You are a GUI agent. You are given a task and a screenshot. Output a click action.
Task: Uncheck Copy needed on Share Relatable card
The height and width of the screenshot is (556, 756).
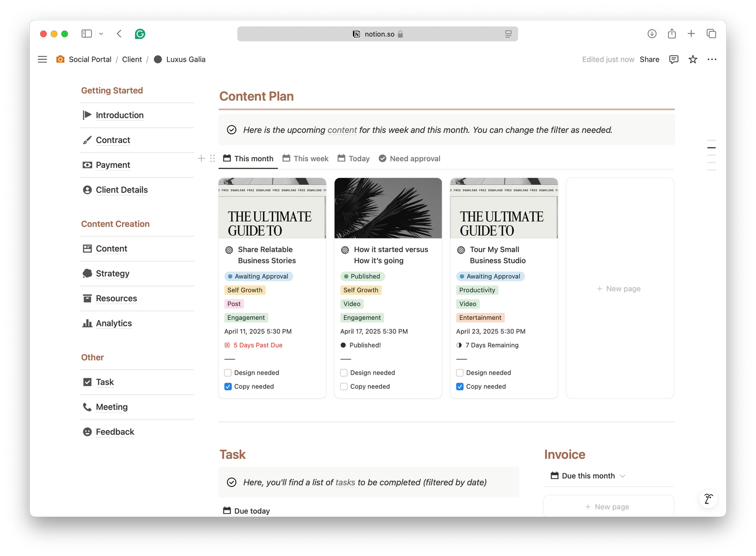(228, 387)
